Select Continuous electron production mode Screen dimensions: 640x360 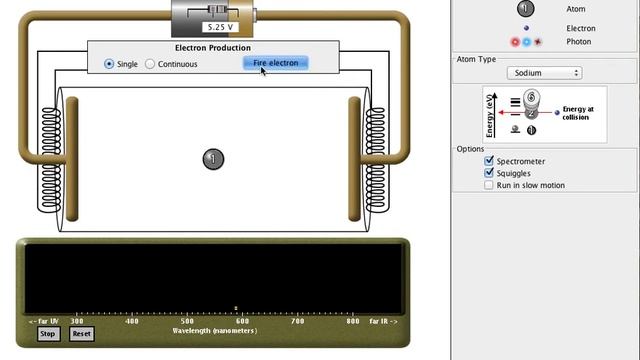point(150,64)
